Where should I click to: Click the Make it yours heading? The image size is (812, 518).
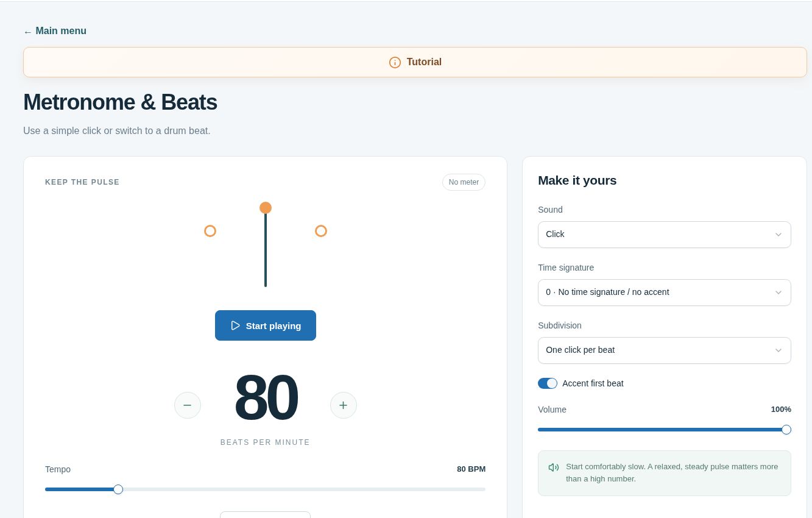(x=577, y=180)
